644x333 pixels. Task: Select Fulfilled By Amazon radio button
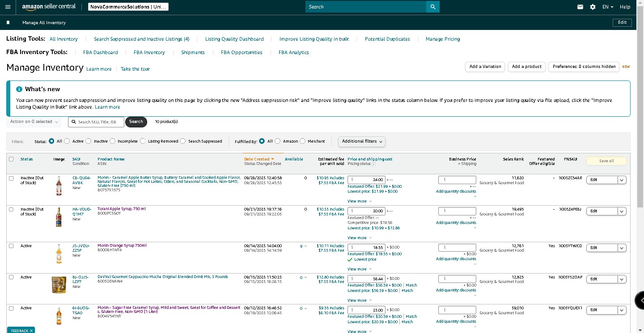coord(278,141)
